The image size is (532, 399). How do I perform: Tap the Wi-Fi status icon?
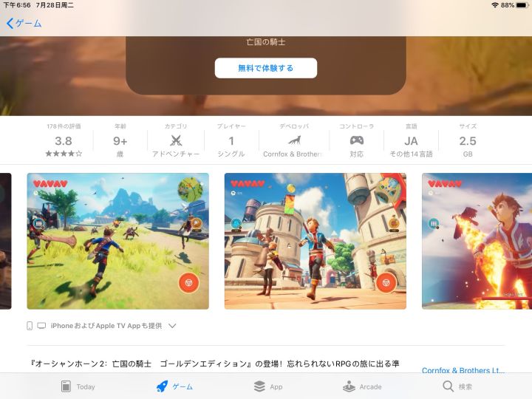tap(495, 5)
